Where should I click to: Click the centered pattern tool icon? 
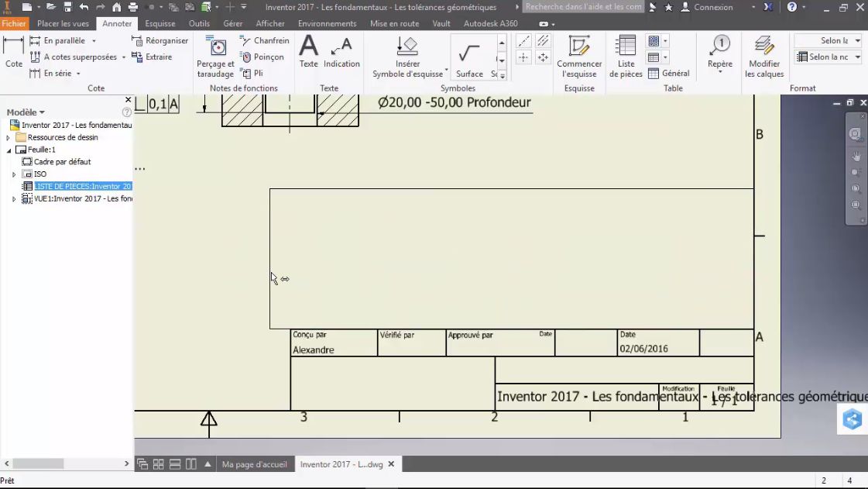[543, 57]
